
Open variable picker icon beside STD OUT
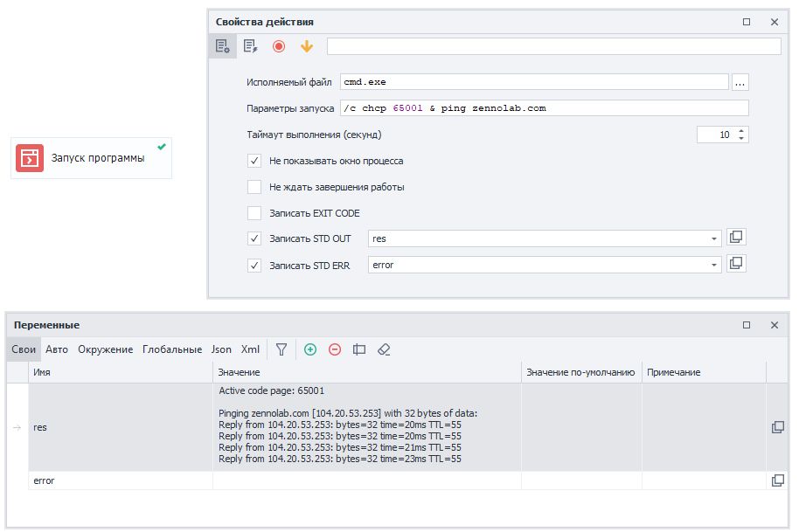tap(736, 238)
